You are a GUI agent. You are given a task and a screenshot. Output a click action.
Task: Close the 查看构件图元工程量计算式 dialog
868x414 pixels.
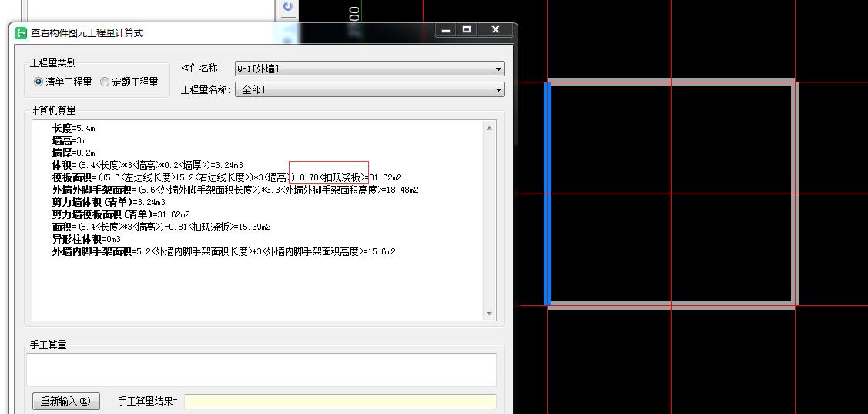pyautogui.click(x=495, y=30)
